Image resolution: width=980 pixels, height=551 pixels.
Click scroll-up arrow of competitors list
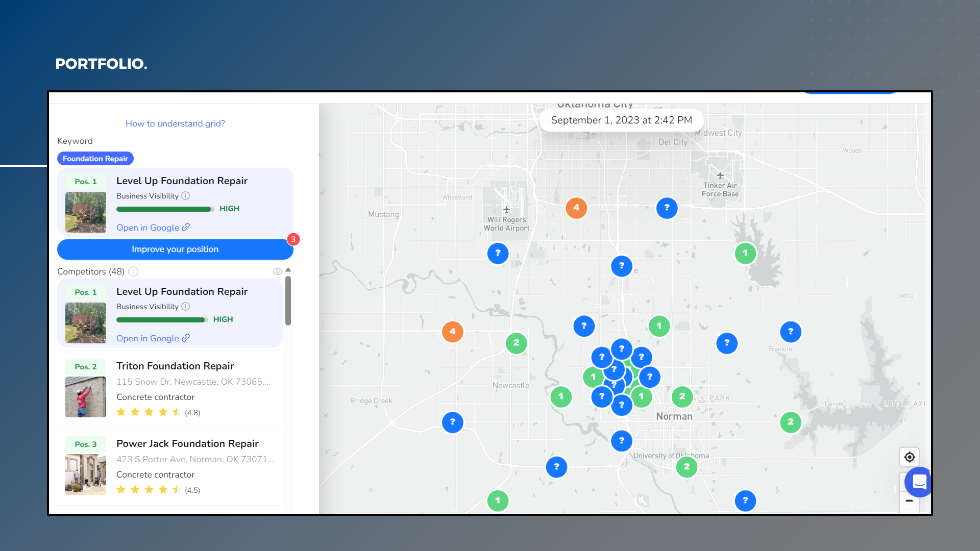pyautogui.click(x=288, y=270)
